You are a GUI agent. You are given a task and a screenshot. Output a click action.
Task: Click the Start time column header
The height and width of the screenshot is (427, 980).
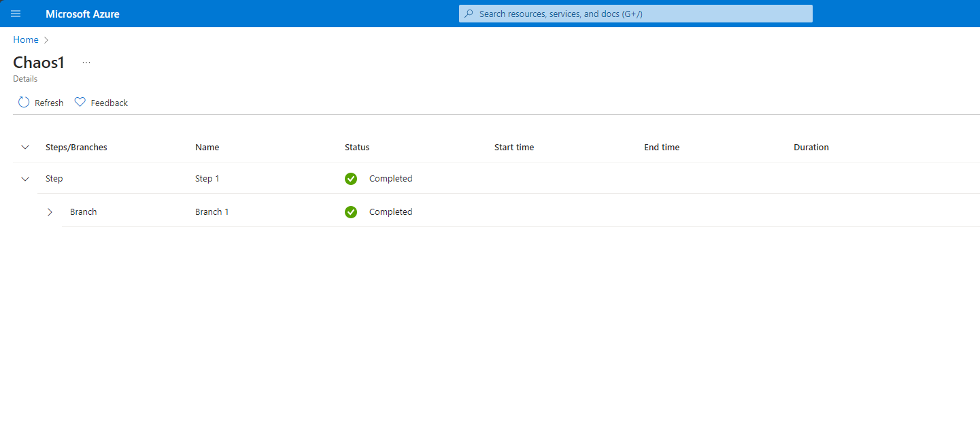click(513, 148)
